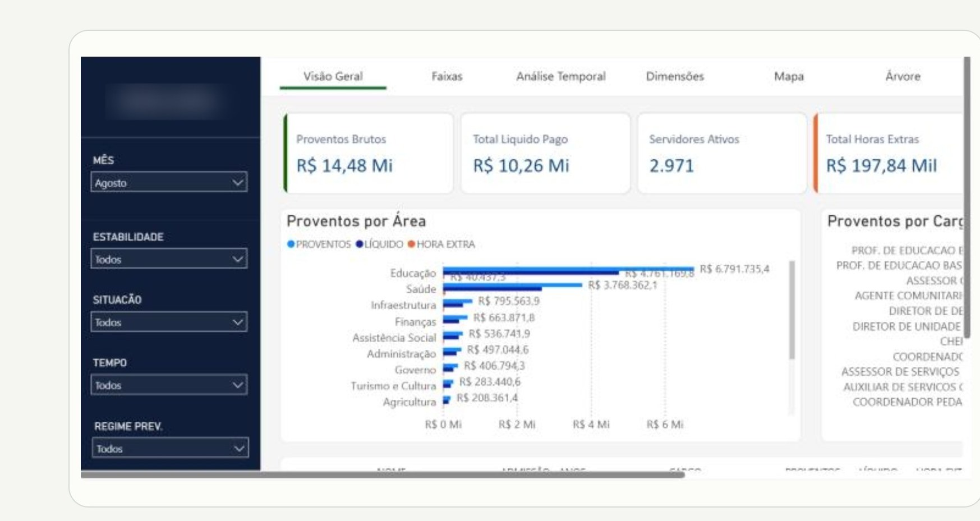Click the AGENTE COMUNITARI label
Image resolution: width=980 pixels, height=521 pixels.
[908, 296]
